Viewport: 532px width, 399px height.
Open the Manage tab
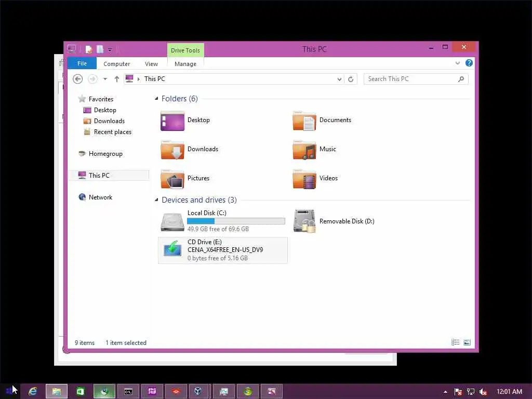[185, 64]
